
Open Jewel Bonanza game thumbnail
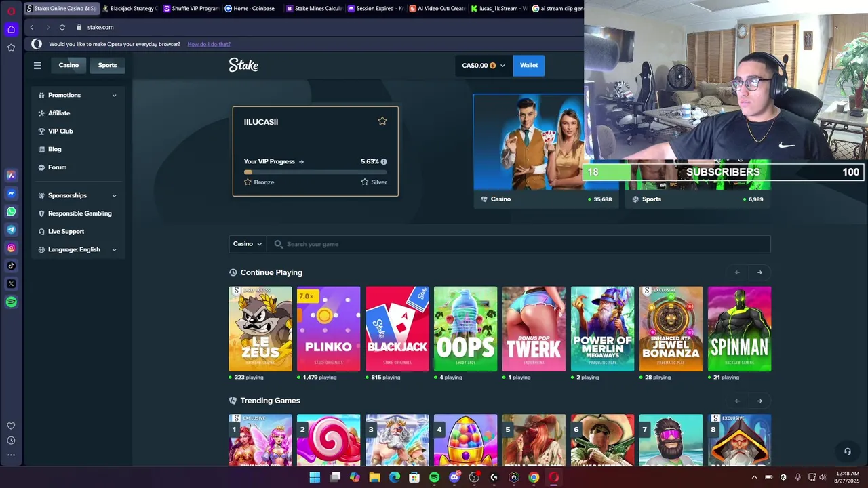[671, 329]
